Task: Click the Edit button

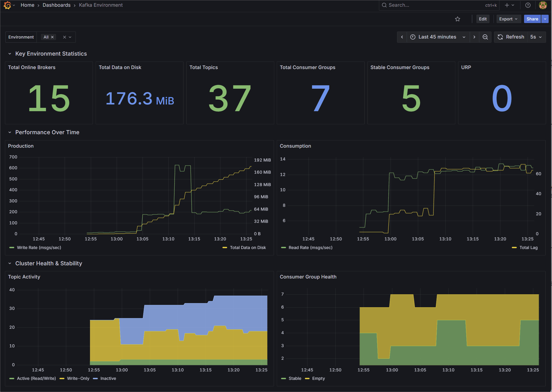Action: (482, 19)
